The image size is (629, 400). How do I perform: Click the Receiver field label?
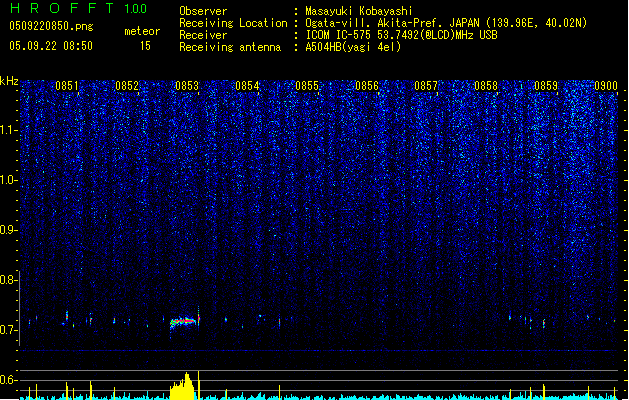pos(203,35)
